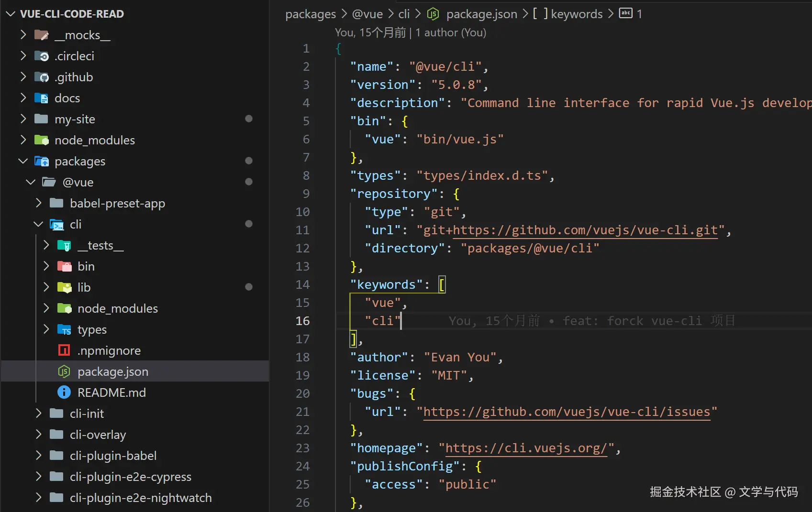The height and width of the screenshot is (512, 812).
Task: Click the git blame author annotation above line 1
Action: coord(410,33)
